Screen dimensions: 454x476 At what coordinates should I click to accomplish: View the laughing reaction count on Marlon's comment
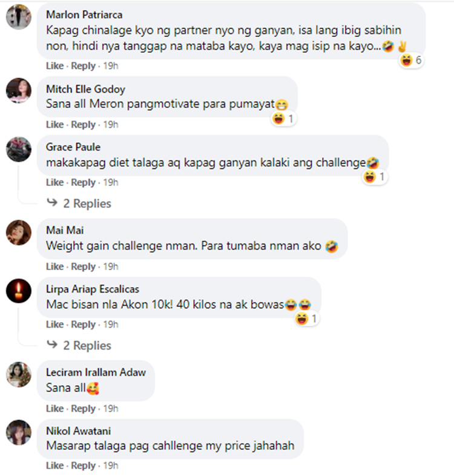411,60
